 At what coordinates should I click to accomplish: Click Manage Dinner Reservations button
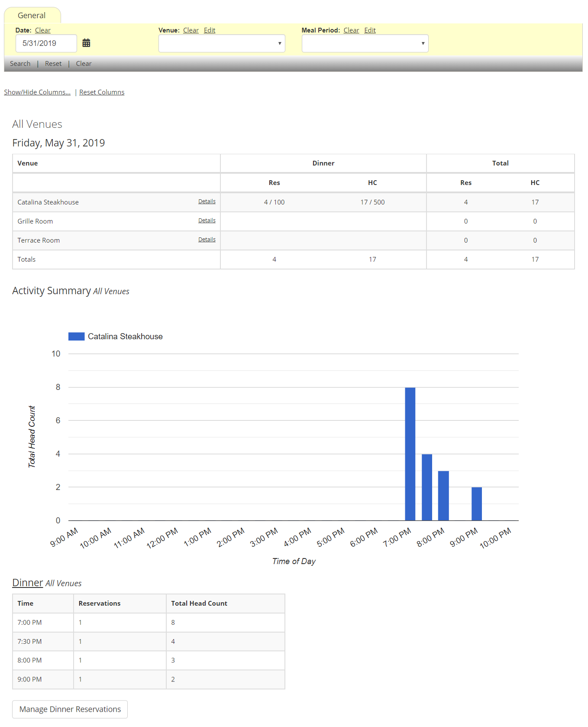coord(70,709)
